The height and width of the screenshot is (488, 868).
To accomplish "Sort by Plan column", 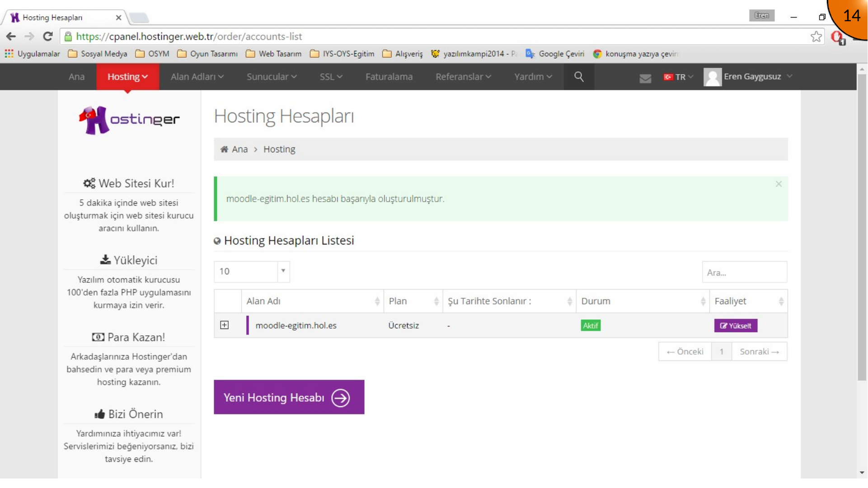I will tap(413, 301).
